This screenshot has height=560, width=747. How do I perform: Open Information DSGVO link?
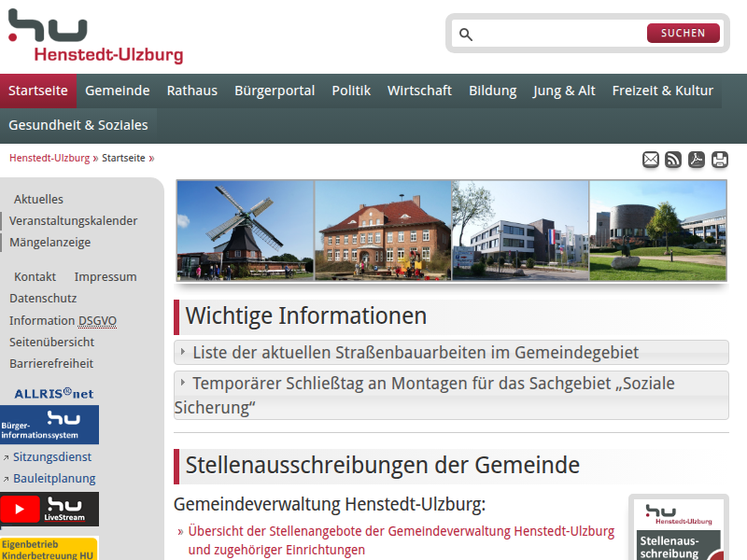[x=63, y=320]
